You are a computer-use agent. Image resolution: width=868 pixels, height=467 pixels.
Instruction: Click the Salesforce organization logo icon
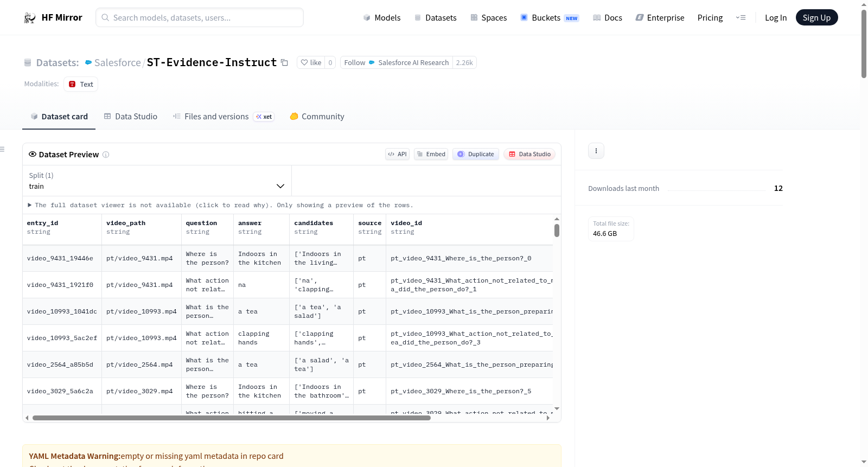(88, 62)
